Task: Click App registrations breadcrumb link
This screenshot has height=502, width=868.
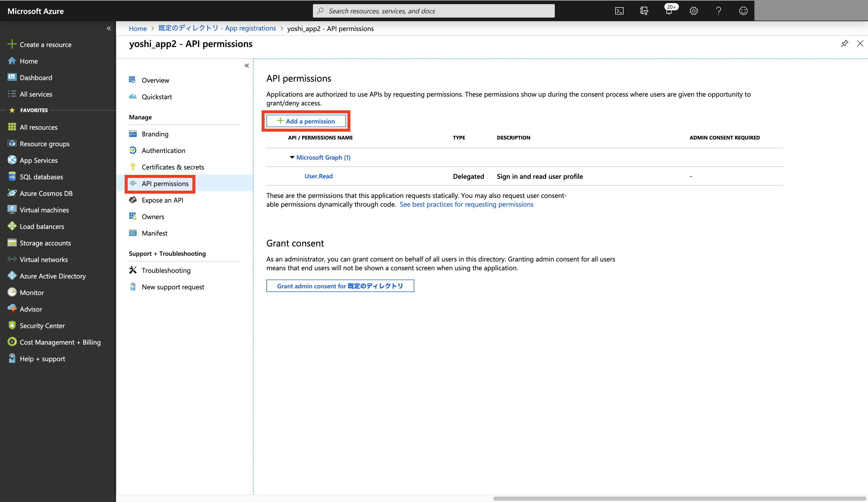Action: (x=217, y=28)
